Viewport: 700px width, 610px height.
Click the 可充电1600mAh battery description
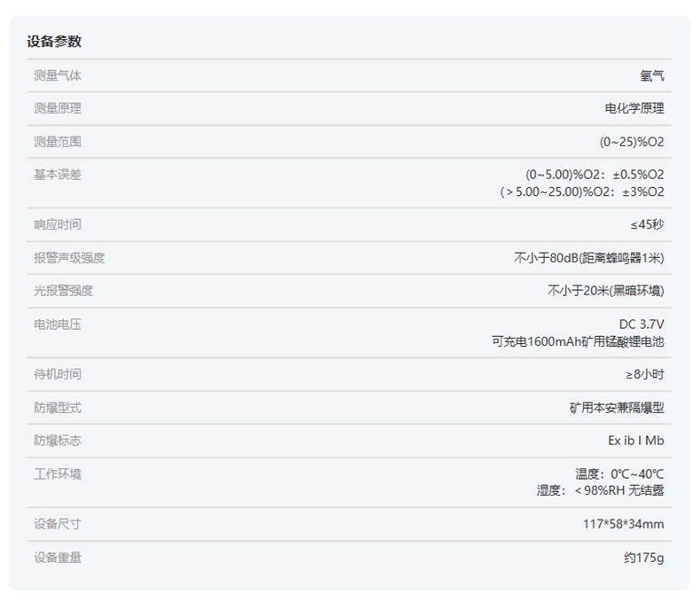click(x=578, y=341)
